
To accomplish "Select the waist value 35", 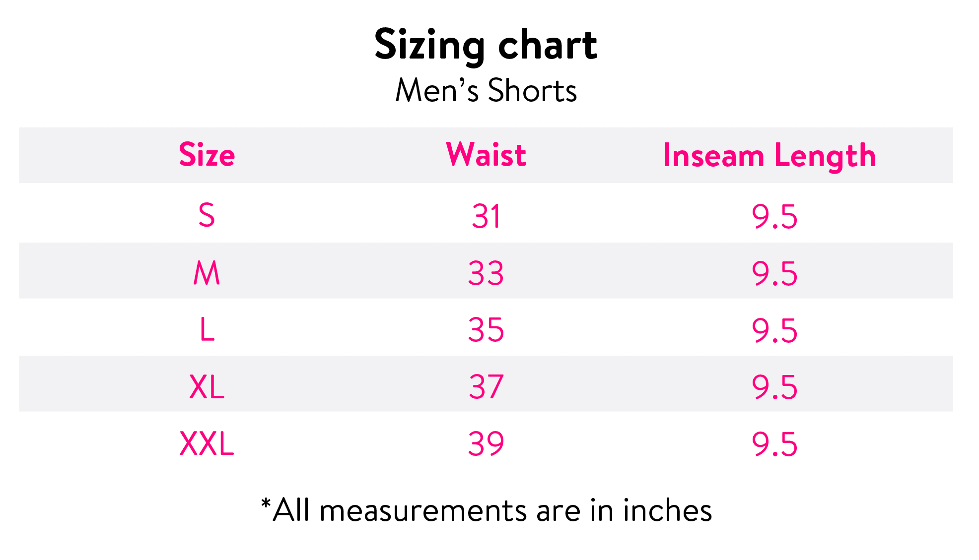I will pyautogui.click(x=486, y=330).
